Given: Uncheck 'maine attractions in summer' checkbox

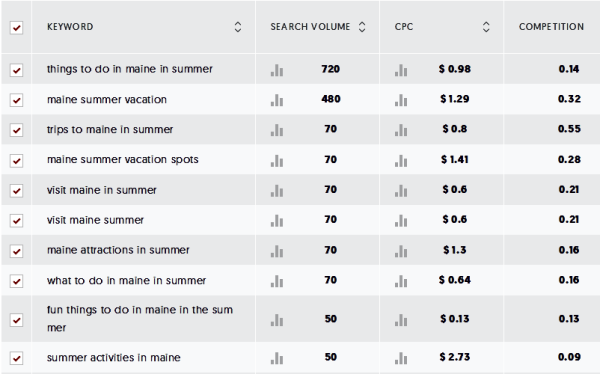Looking at the screenshot, I should pyautogui.click(x=16, y=251).
